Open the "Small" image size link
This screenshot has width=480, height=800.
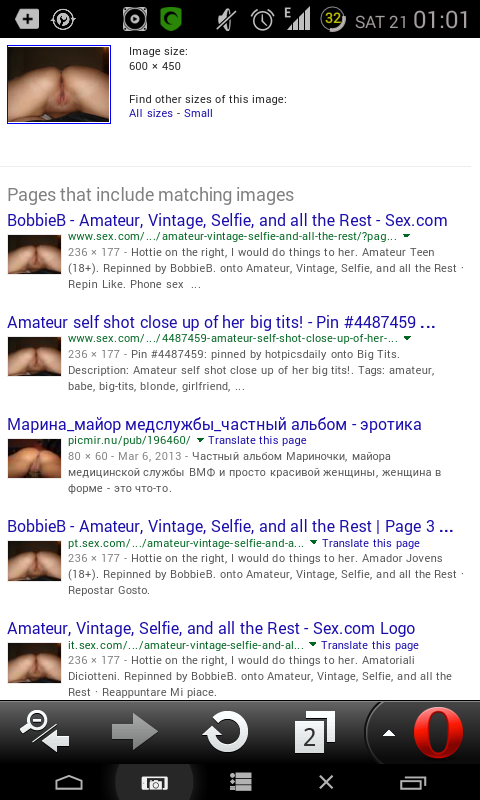click(198, 113)
